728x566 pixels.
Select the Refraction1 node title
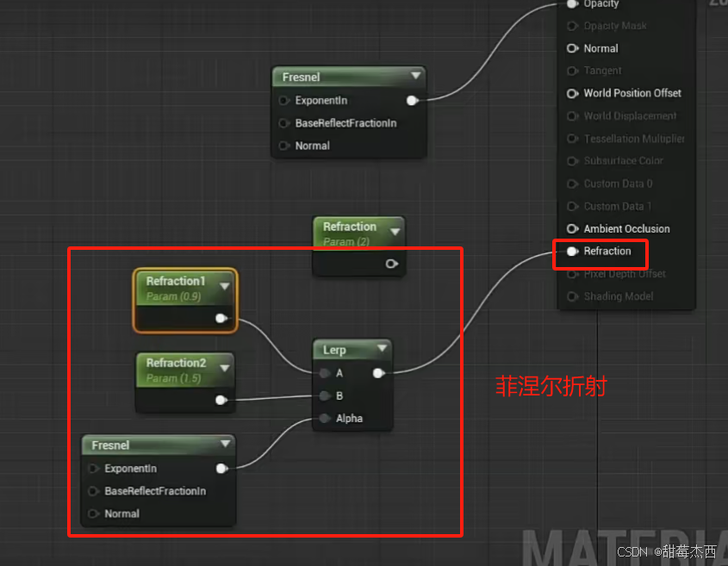pos(176,281)
